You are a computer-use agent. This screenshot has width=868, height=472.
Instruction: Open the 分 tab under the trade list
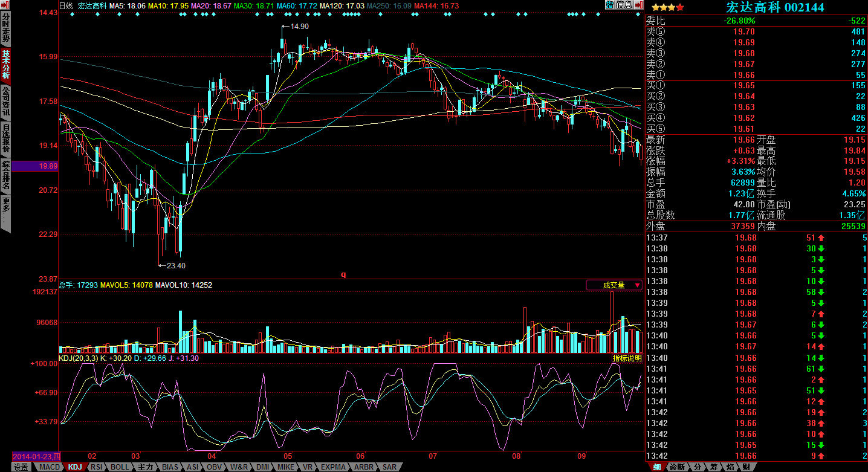click(697, 467)
